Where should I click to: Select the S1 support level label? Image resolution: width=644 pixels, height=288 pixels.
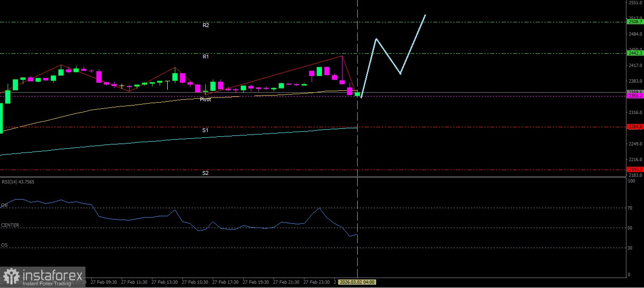(x=205, y=130)
